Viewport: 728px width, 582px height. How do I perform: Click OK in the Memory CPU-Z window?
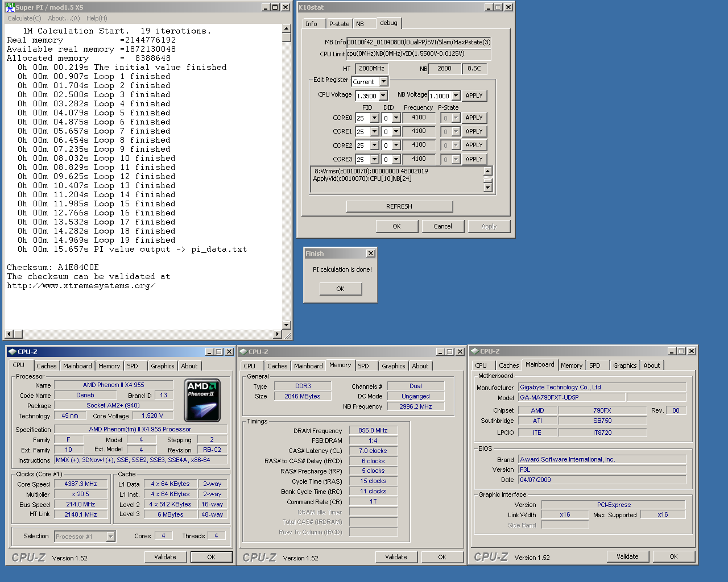pyautogui.click(x=442, y=557)
